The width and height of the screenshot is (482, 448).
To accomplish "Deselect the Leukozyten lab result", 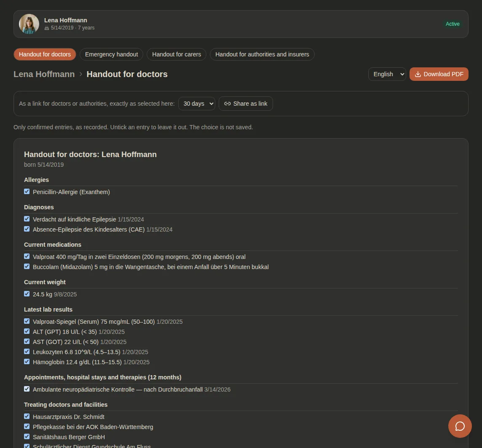I will coord(27,352).
